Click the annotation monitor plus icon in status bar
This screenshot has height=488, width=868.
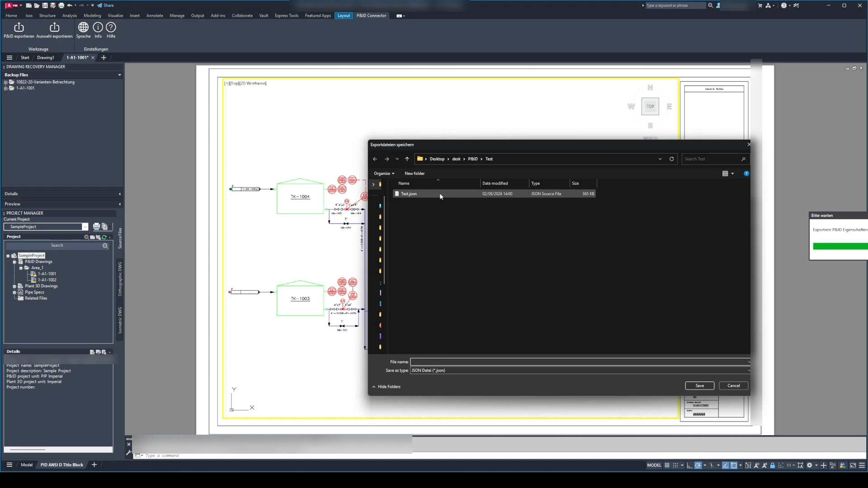tap(824, 465)
